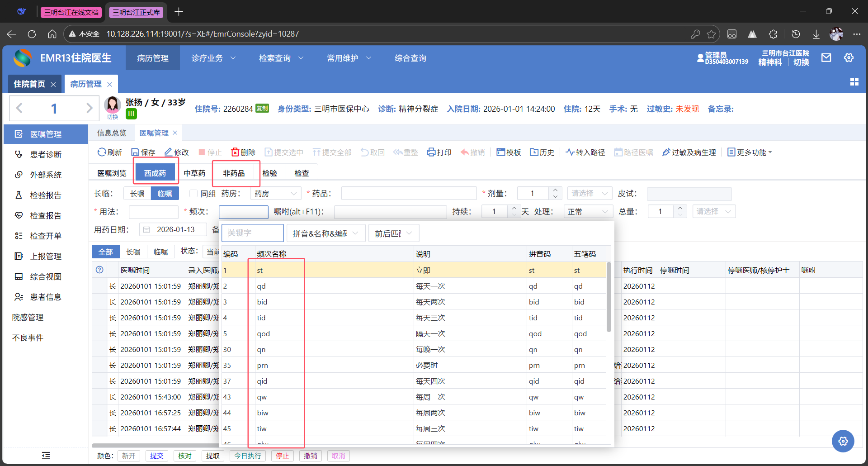The width and height of the screenshot is (868, 466).
Task: Click the 刷新 refresh toolbar icon
Action: pyautogui.click(x=102, y=152)
